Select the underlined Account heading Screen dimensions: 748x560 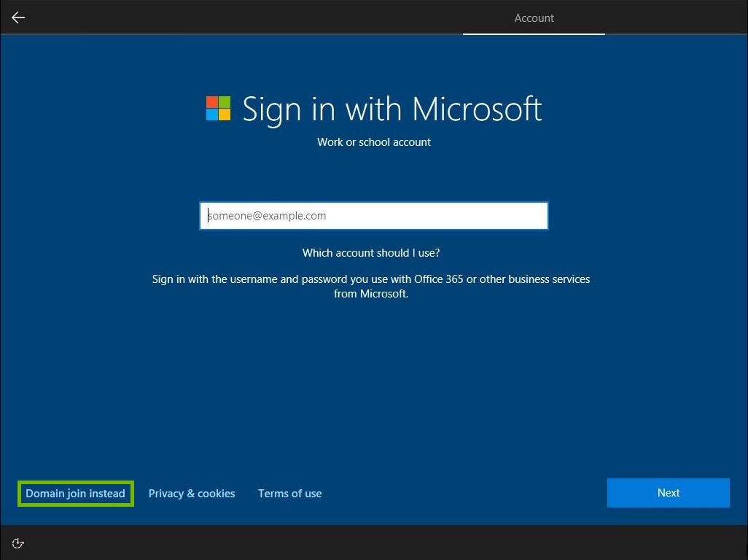[x=534, y=17]
